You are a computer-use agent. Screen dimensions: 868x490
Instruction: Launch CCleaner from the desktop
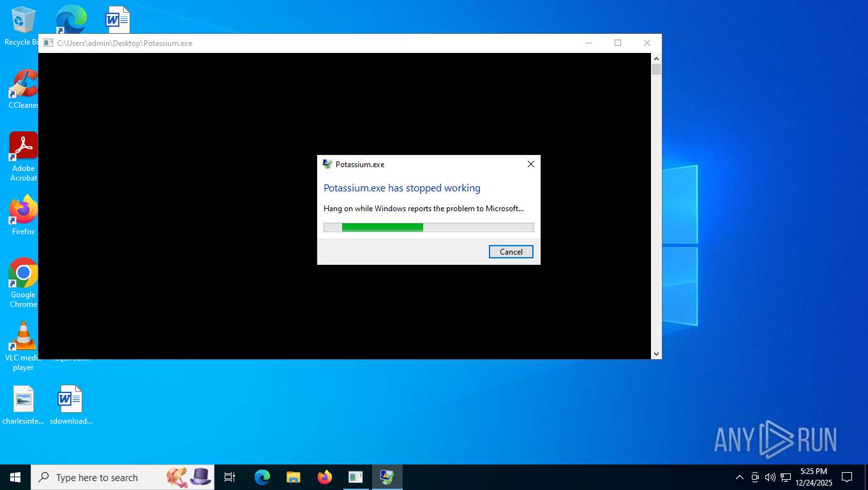(x=23, y=89)
